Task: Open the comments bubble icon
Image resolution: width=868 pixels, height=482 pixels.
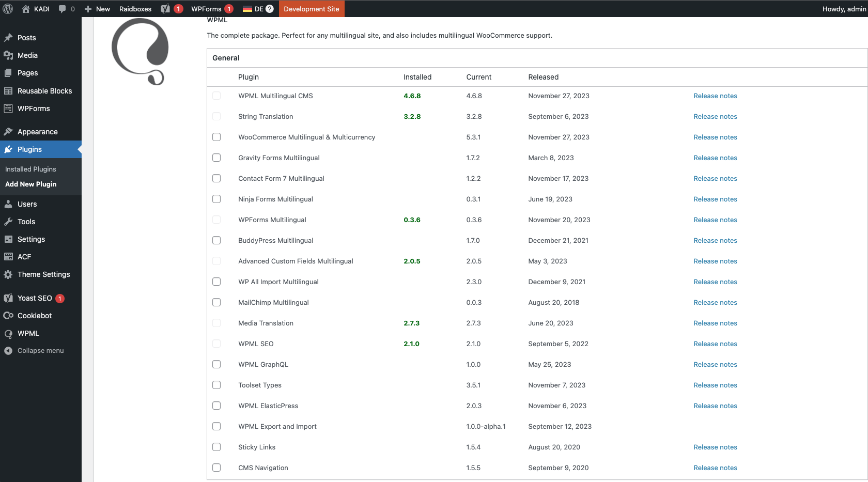Action: (63, 9)
